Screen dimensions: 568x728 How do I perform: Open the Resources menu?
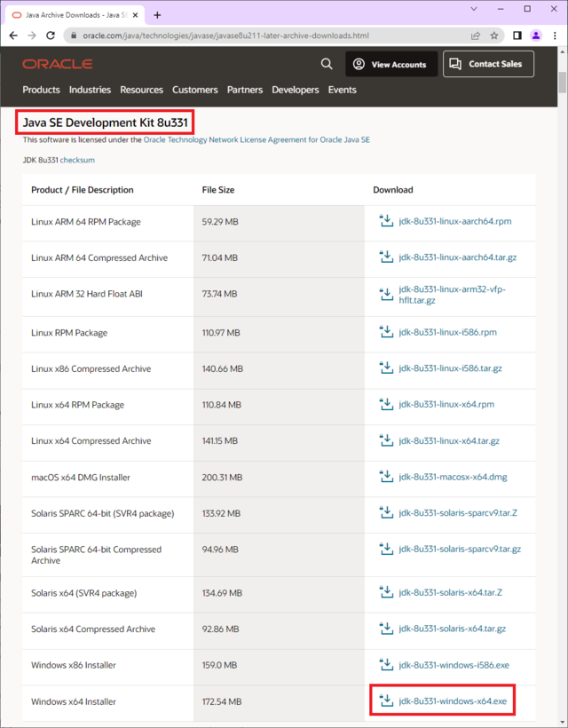[141, 90]
